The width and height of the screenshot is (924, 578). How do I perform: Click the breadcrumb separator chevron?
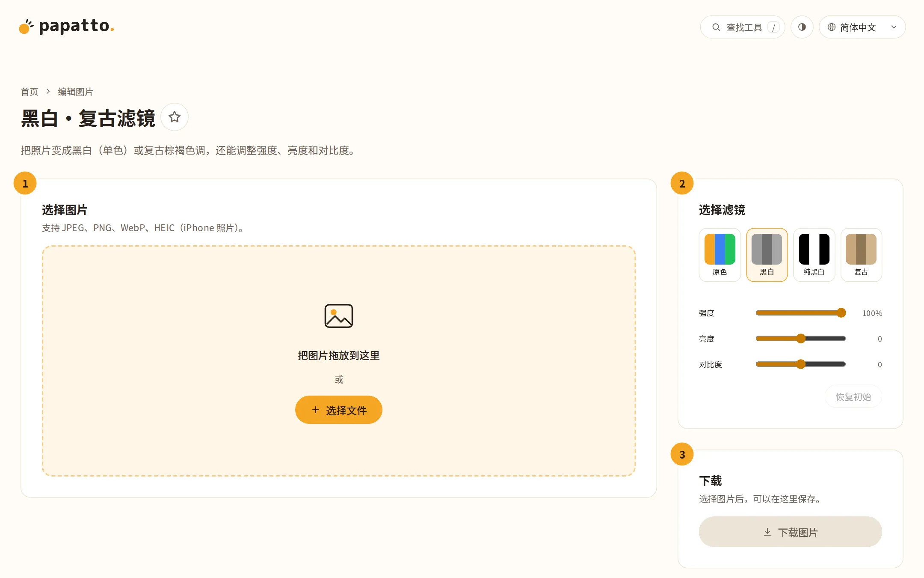(48, 92)
